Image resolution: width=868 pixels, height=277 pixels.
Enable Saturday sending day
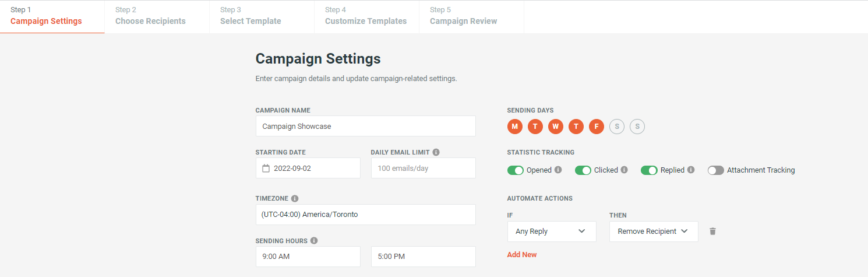pyautogui.click(x=617, y=127)
